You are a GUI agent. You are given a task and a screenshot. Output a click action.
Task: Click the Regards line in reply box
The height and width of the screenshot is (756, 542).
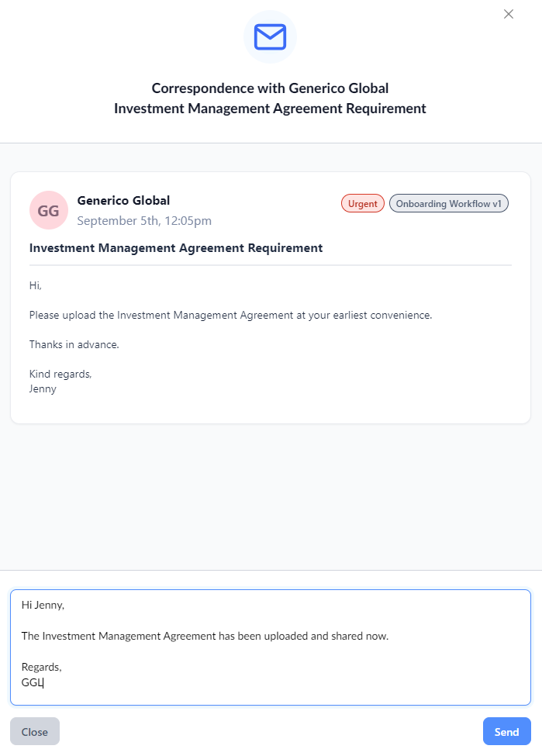coord(41,668)
